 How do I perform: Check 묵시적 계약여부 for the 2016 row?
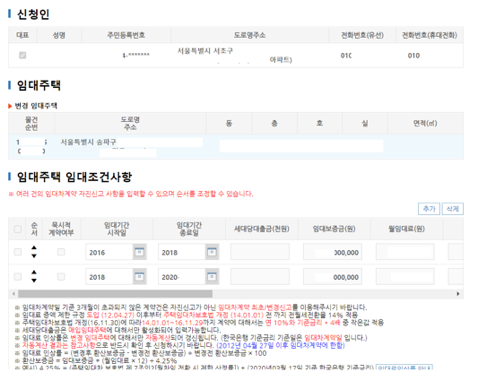[x=61, y=252]
